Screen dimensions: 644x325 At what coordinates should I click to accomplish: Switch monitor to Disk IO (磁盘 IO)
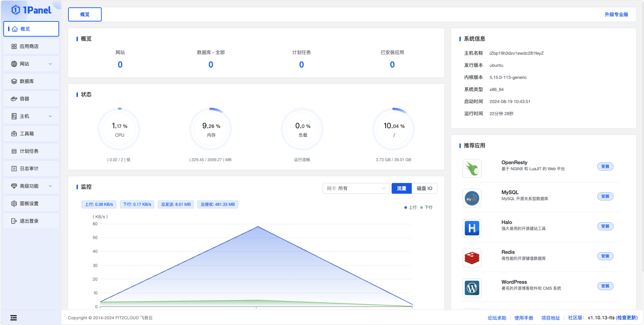pos(425,188)
